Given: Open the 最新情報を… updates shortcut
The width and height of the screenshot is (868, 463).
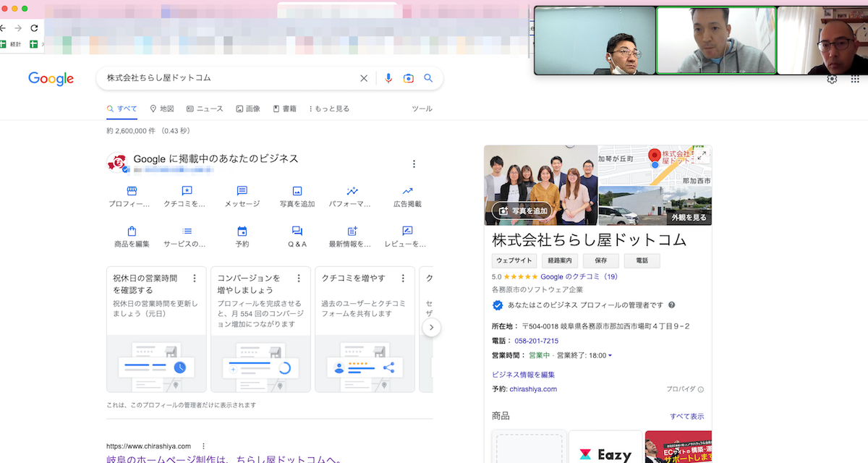Looking at the screenshot, I should pyautogui.click(x=352, y=237).
